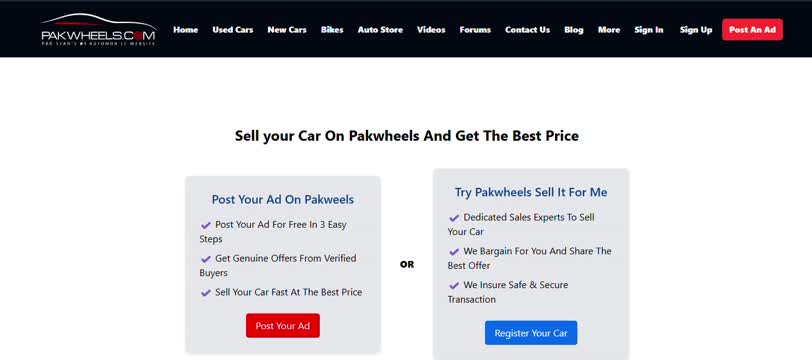Go to the Videos page
This screenshot has width=812, height=360.
click(x=431, y=30)
